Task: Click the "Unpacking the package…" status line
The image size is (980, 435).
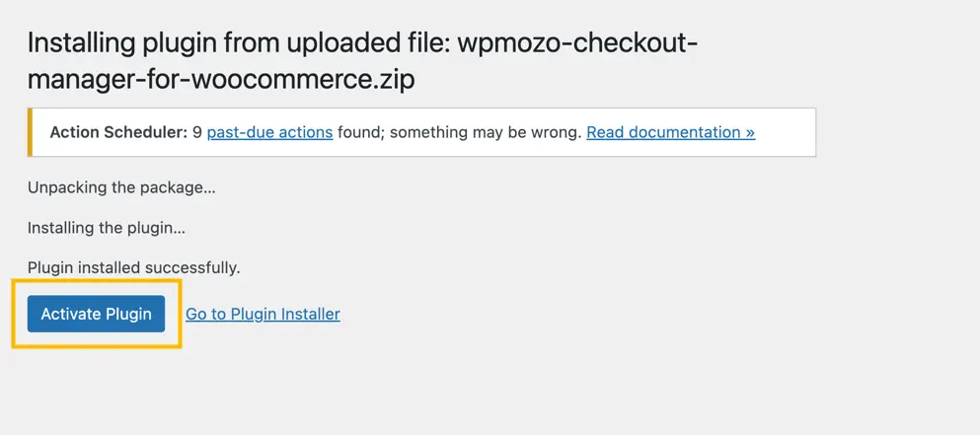Action: pos(121,186)
